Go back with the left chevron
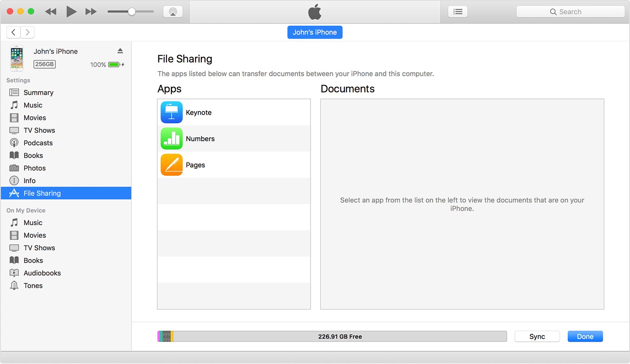 click(x=13, y=32)
